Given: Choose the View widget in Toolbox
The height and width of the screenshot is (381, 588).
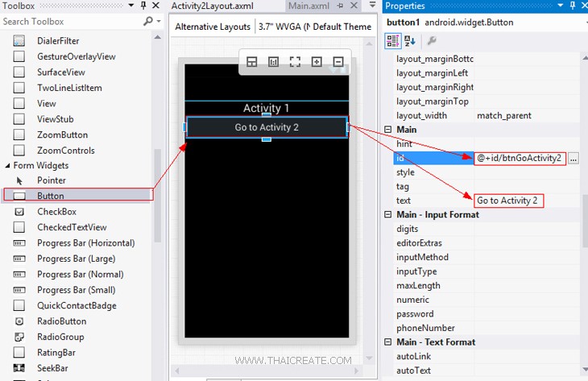Looking at the screenshot, I should point(47,103).
